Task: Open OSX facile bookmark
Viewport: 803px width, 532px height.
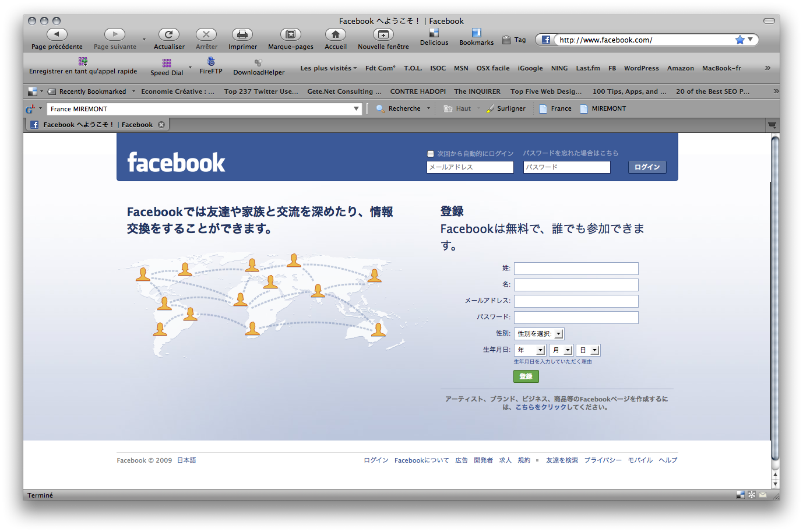Action: pyautogui.click(x=493, y=68)
